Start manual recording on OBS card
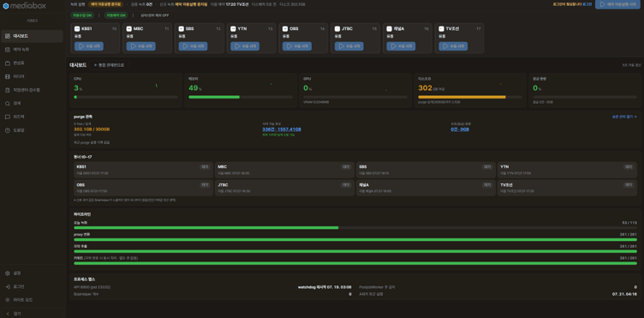The width and height of the screenshot is (644, 318). tap(297, 46)
